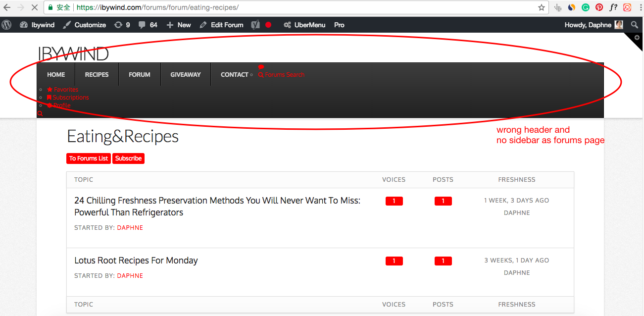Click the red speech bubble icon in header

[261, 67]
